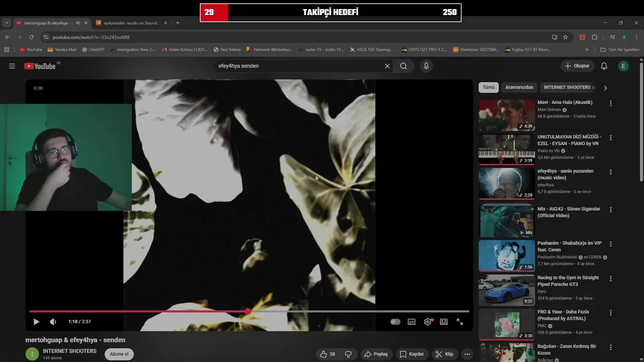Subscribe with the Abone ol button
644x362 pixels.
click(x=119, y=354)
